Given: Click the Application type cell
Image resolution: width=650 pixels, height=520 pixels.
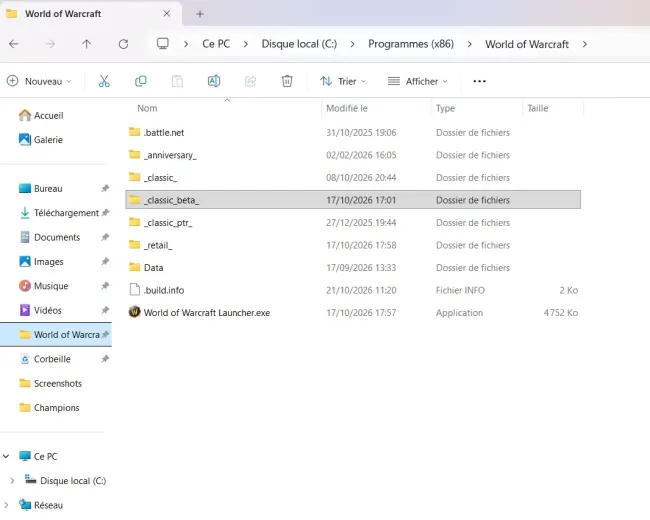Looking at the screenshot, I should coord(459,313).
